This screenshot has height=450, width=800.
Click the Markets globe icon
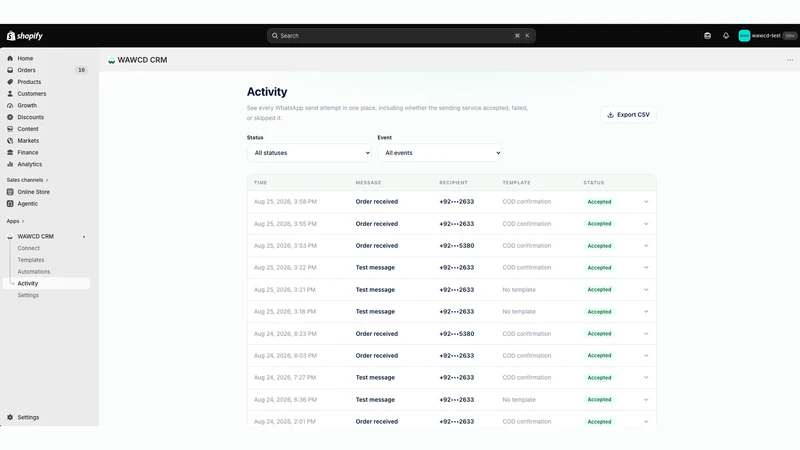pyautogui.click(x=10, y=140)
